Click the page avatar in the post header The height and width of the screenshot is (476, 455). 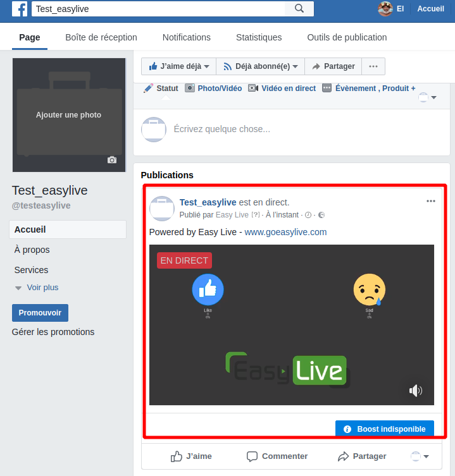(x=162, y=209)
